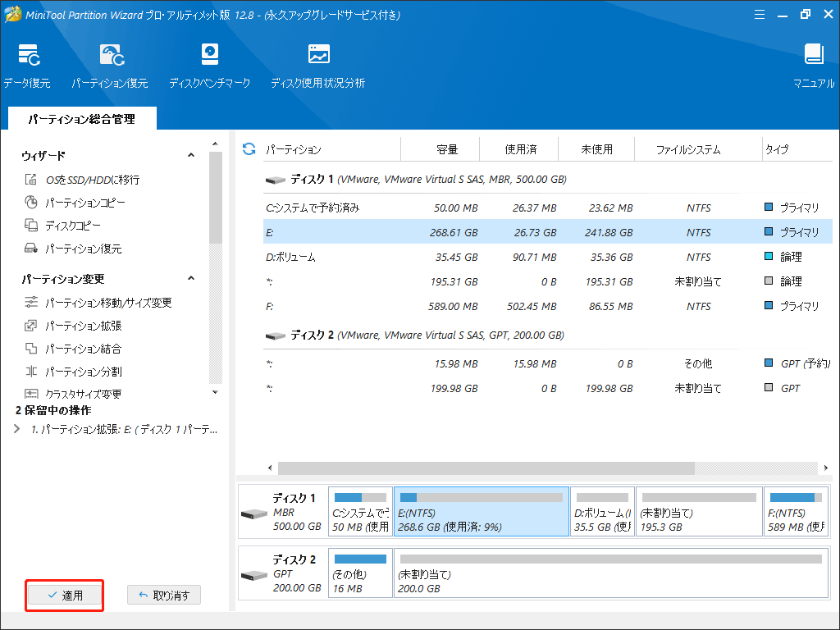Collapse the パーティション変更 section
The height and width of the screenshot is (630, 840).
(191, 279)
